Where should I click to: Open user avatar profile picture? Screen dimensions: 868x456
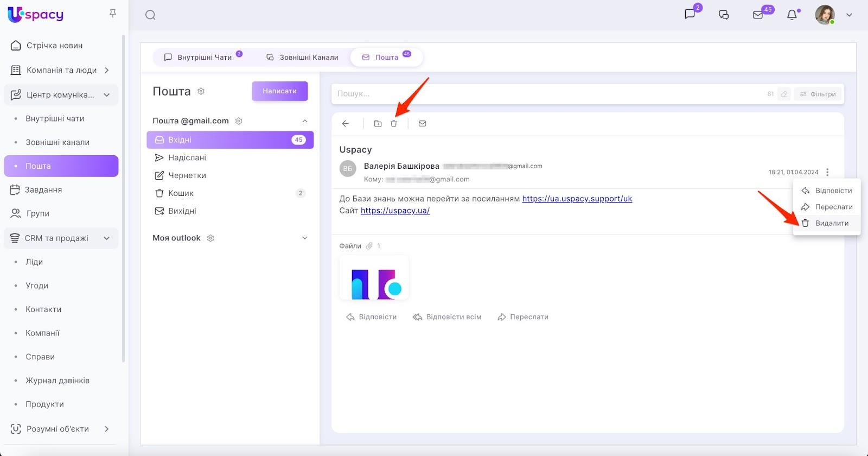pos(825,15)
